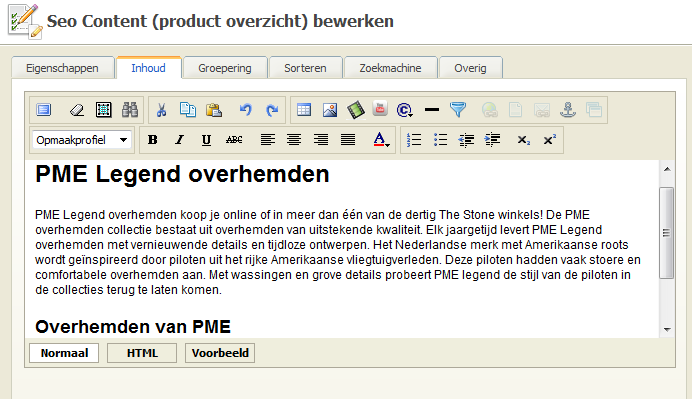Open text color picker

[x=381, y=140]
